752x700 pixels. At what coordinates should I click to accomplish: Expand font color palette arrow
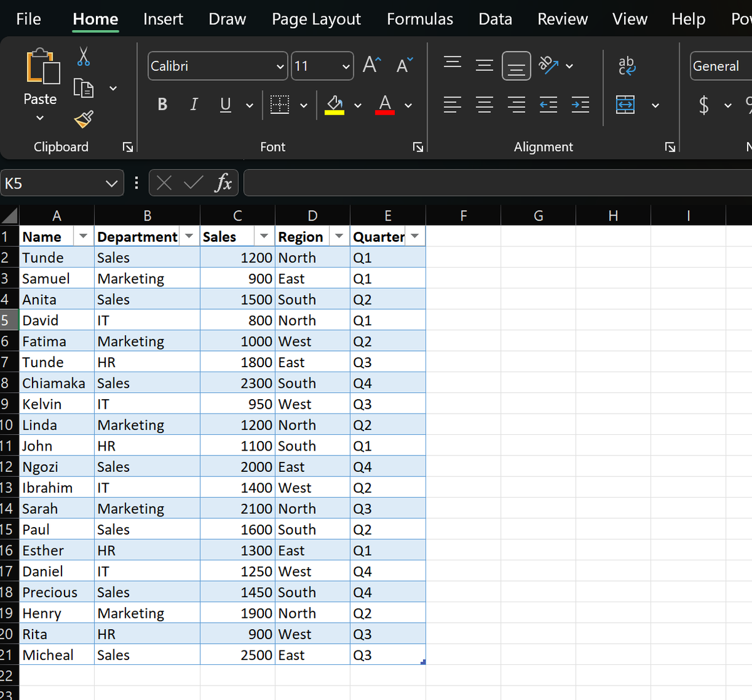click(408, 105)
